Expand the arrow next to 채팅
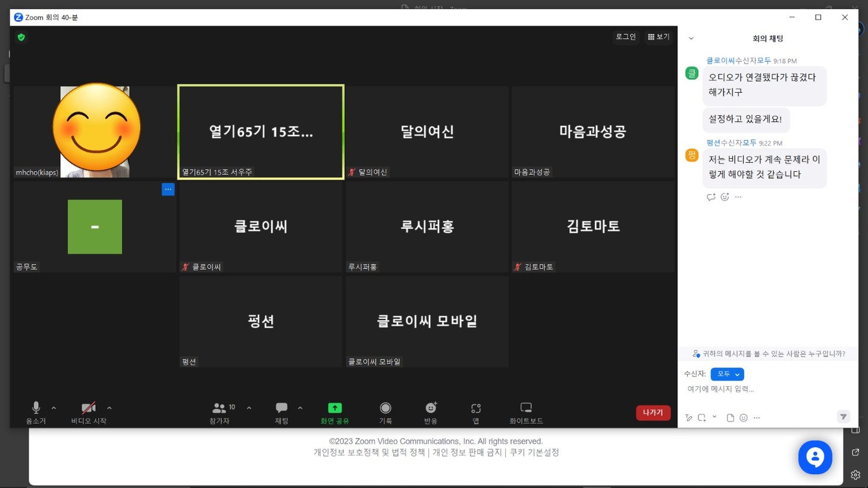The width and height of the screenshot is (868, 488). tap(300, 408)
